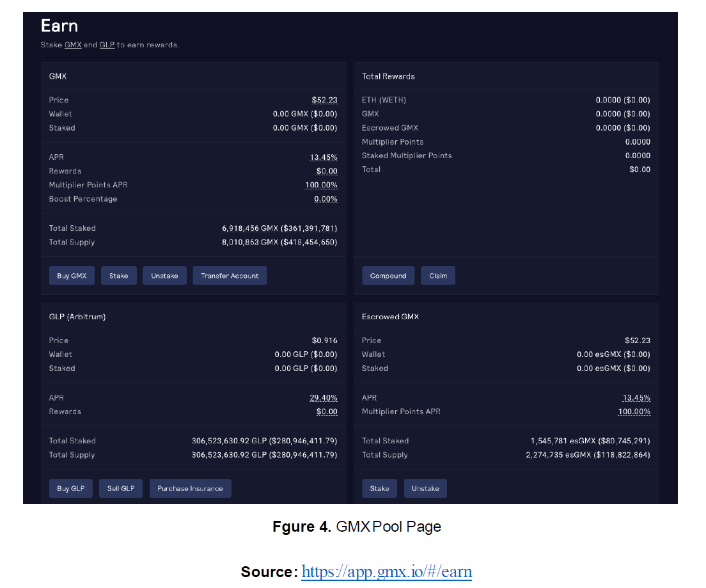
Task: Click the GLP (Arbitrum) card heading
Action: pyautogui.click(x=77, y=317)
